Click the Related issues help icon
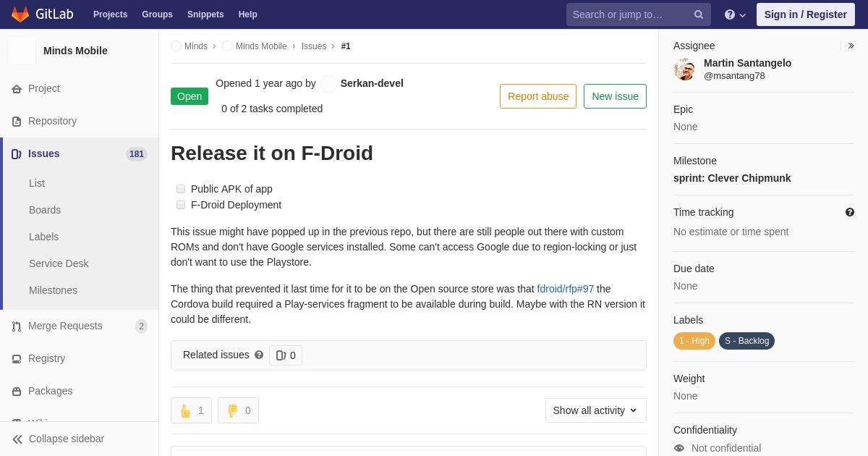 tap(259, 355)
